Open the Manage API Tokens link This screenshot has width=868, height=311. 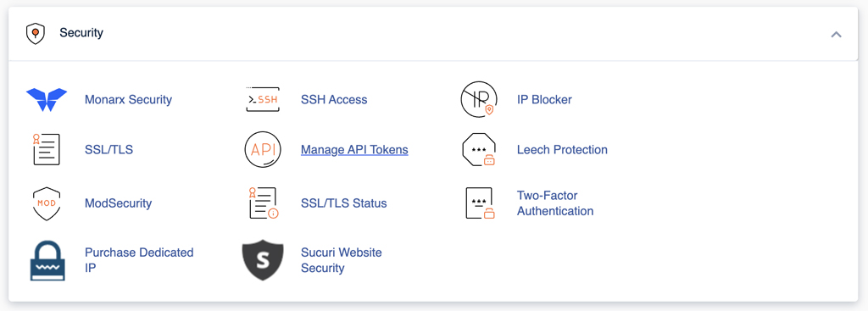(x=354, y=149)
